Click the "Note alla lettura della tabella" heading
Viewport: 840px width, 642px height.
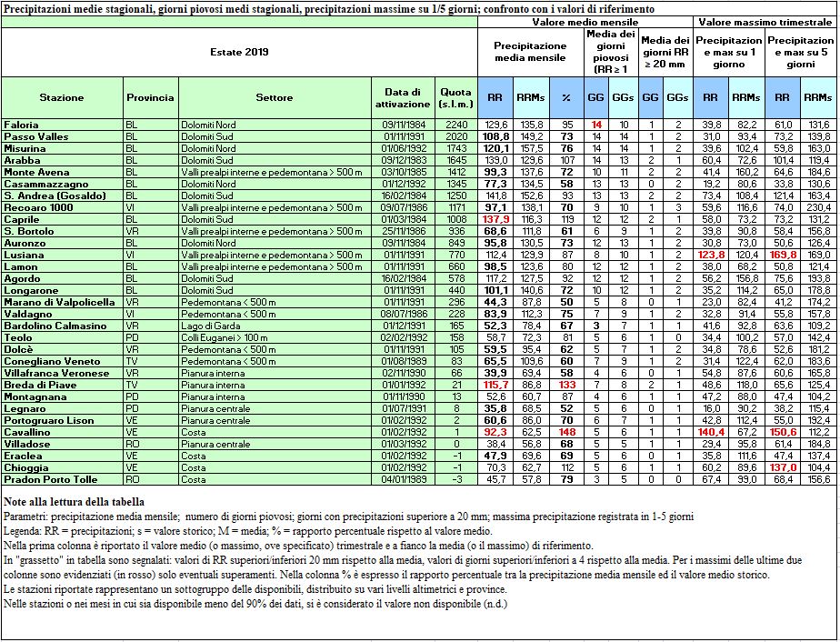coord(73,502)
